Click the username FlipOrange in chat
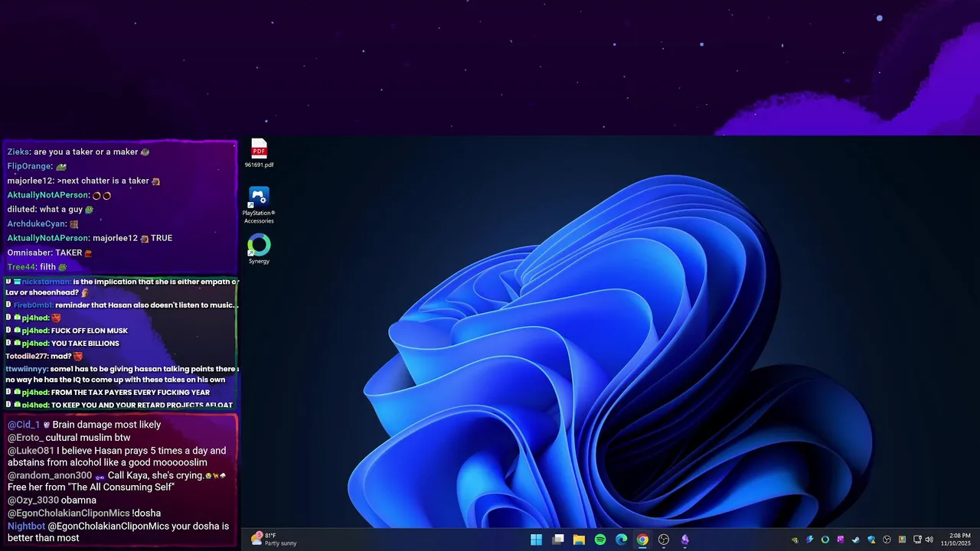The height and width of the screenshot is (551, 980). coord(29,166)
